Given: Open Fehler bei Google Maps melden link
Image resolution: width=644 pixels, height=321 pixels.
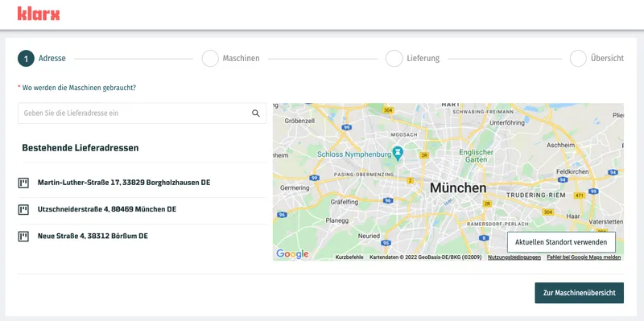Looking at the screenshot, I should [x=584, y=257].
